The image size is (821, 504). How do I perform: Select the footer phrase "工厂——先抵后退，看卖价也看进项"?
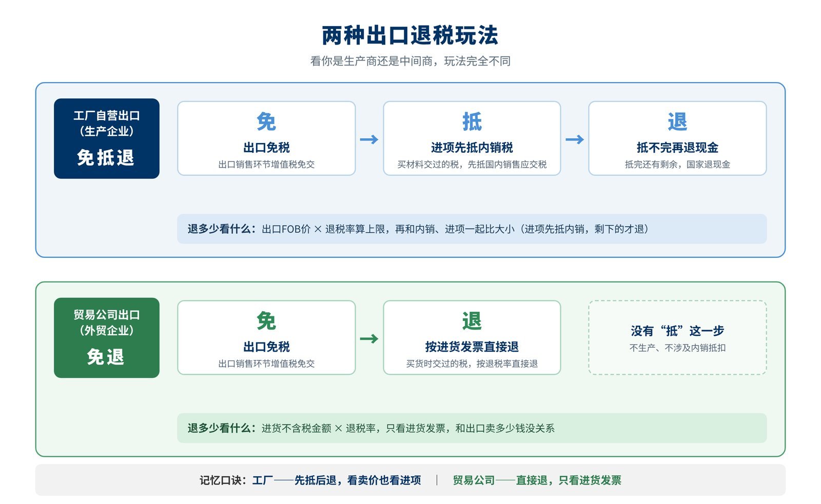(337, 480)
